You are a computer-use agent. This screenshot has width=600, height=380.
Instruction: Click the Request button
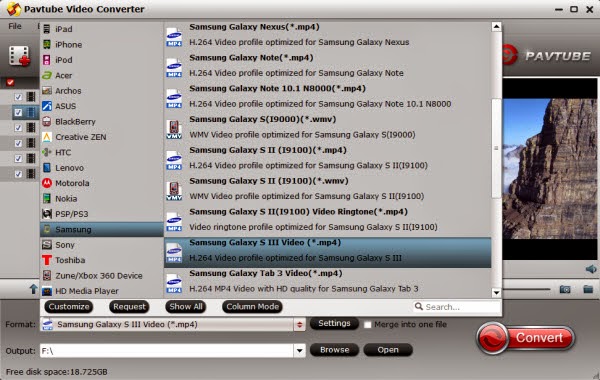[x=129, y=307]
